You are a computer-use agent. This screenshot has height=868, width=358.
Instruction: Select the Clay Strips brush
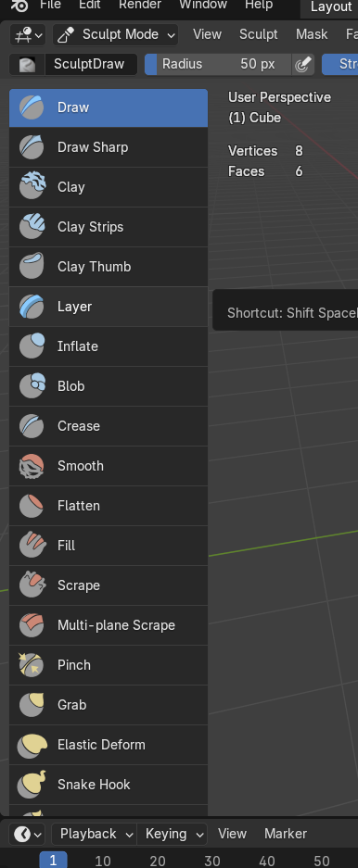pos(109,227)
